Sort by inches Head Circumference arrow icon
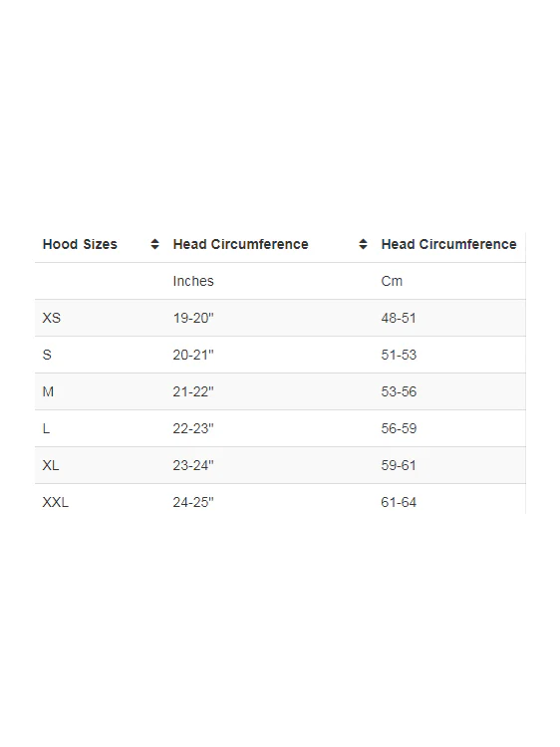This screenshot has width=560, height=747. tap(363, 244)
